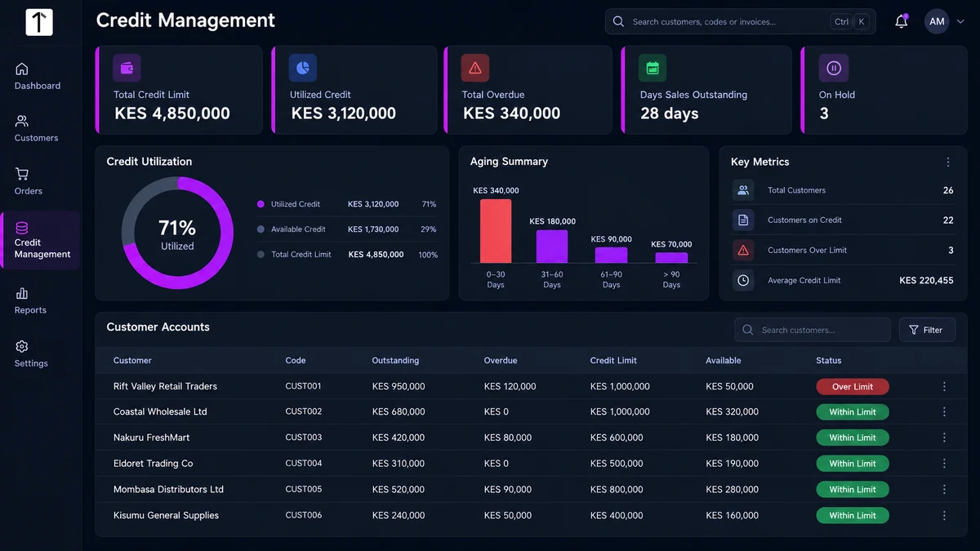
Task: Click the AM user avatar
Action: 937,22
